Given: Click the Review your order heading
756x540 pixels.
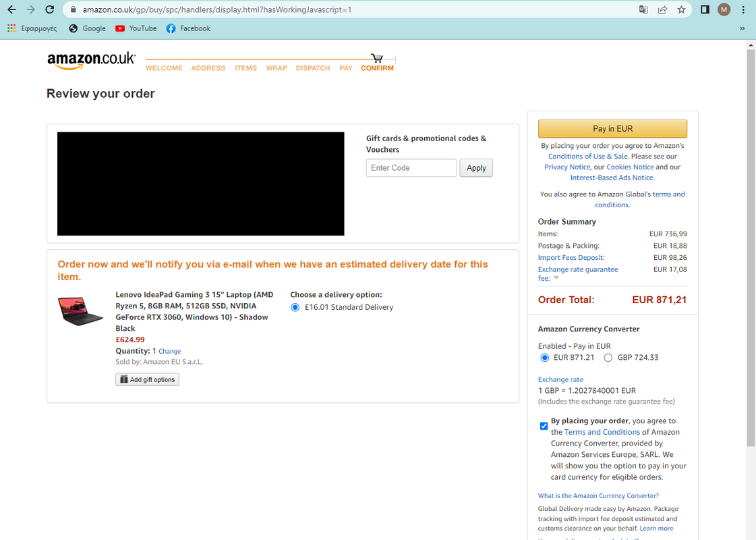Looking at the screenshot, I should (x=100, y=94).
